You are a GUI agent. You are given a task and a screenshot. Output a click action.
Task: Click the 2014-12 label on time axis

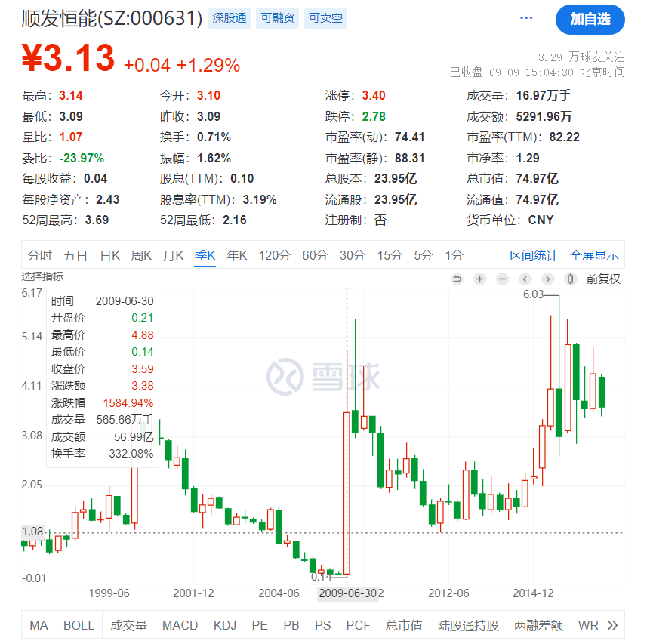tap(533, 593)
